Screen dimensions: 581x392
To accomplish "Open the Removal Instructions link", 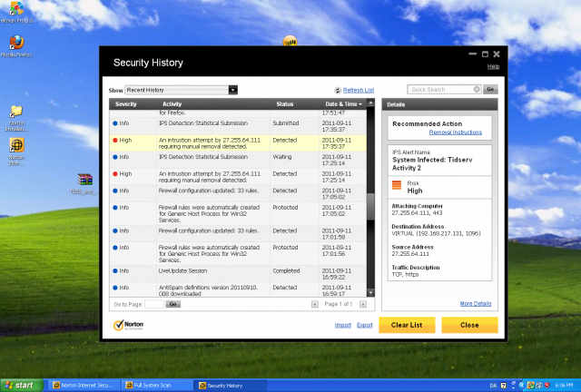I will tap(456, 132).
